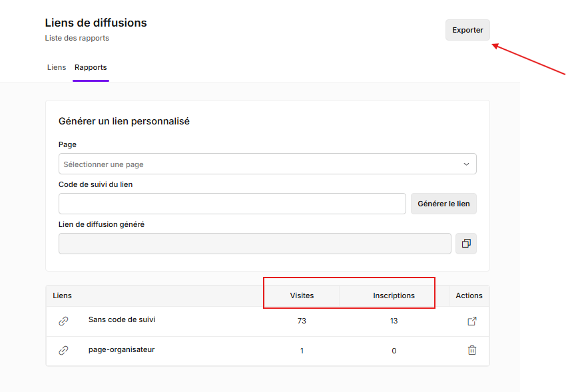Select the Sans code de suivi row label
566x392 pixels.
[122, 320]
